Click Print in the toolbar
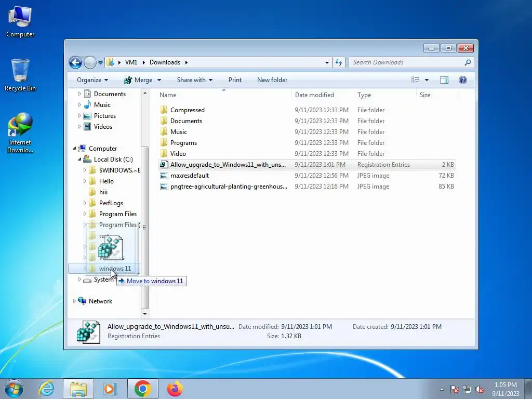 (235, 80)
